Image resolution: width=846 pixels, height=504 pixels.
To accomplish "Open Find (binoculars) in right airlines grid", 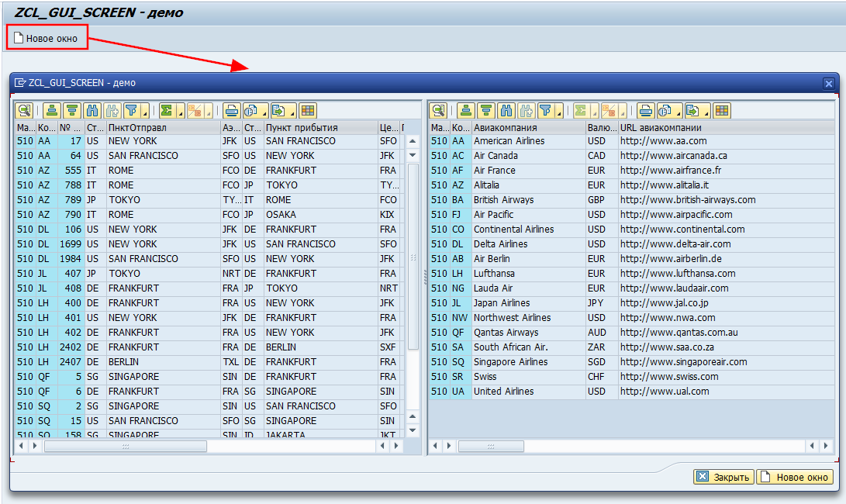I will pos(506,111).
